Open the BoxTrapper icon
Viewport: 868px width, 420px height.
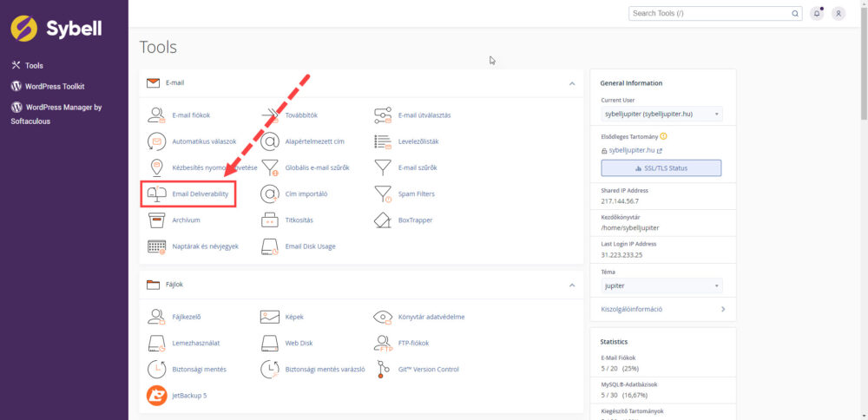point(383,220)
